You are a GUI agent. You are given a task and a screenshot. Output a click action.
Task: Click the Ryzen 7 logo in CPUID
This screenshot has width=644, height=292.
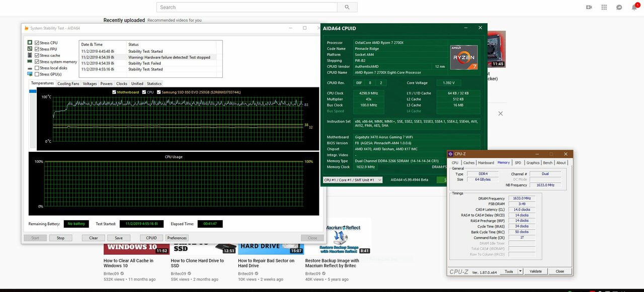[463, 57]
